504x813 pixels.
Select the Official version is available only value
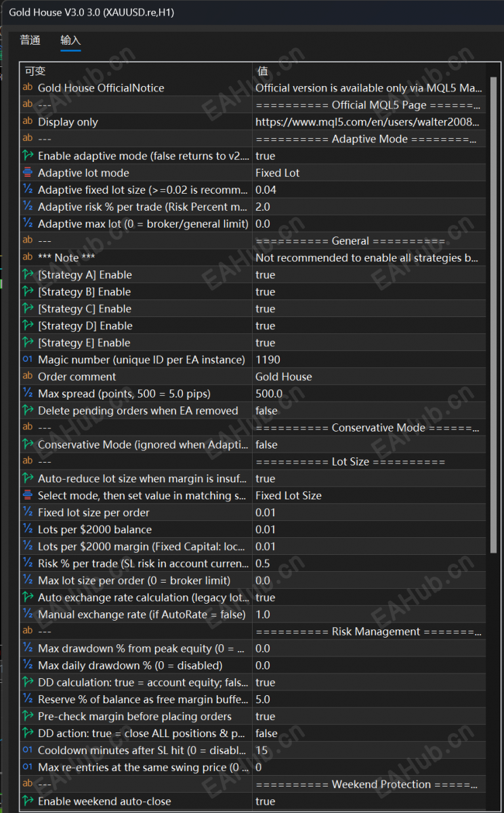click(369, 88)
